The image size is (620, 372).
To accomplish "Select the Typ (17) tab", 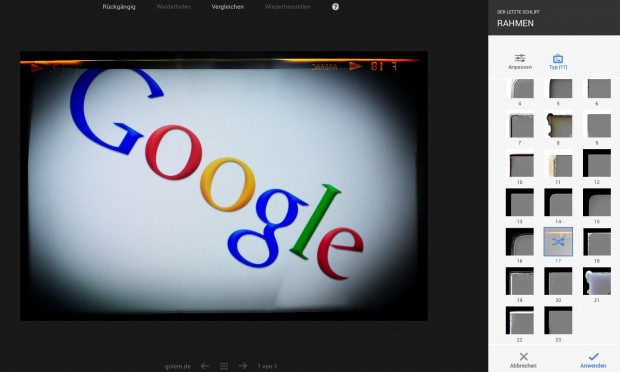I will tap(558, 62).
